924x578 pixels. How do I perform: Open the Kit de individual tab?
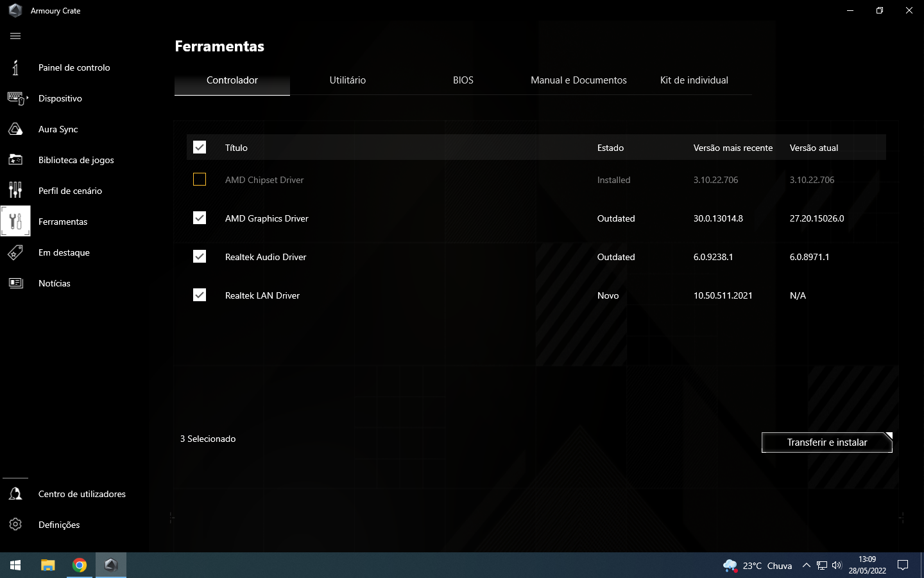click(694, 80)
